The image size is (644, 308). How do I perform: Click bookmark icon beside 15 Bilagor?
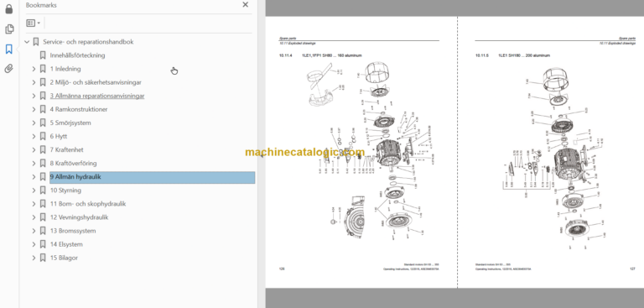click(x=43, y=258)
